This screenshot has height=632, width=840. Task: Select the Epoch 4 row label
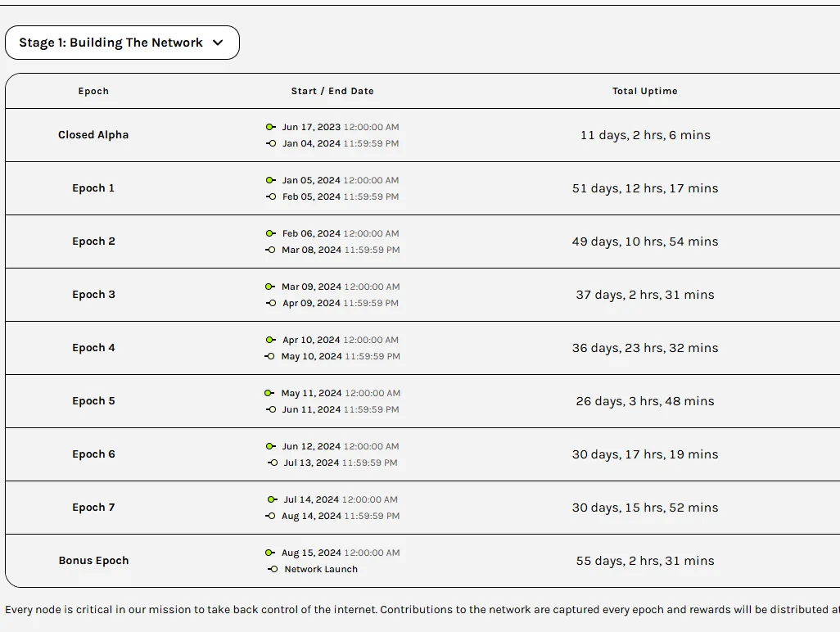[x=93, y=348]
